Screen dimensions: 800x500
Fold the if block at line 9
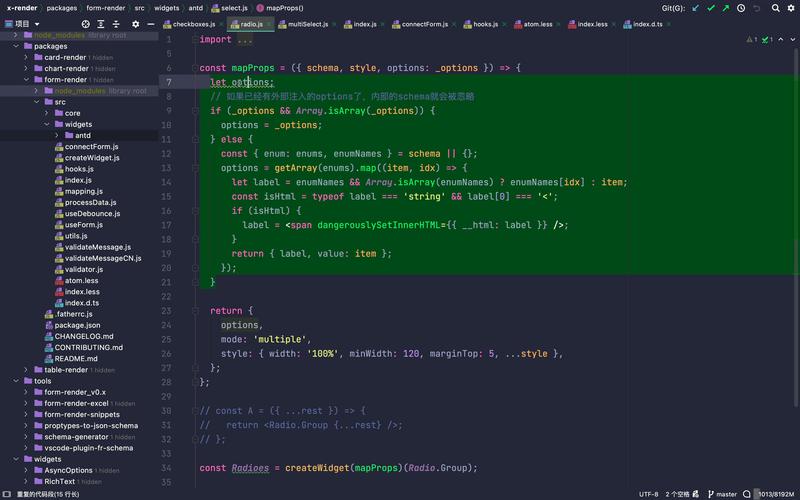(195, 111)
